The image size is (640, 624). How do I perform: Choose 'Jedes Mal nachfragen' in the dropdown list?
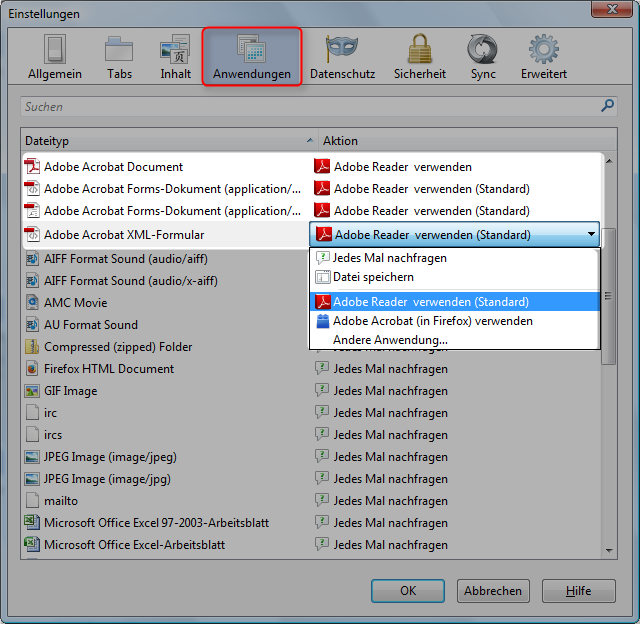click(390, 258)
